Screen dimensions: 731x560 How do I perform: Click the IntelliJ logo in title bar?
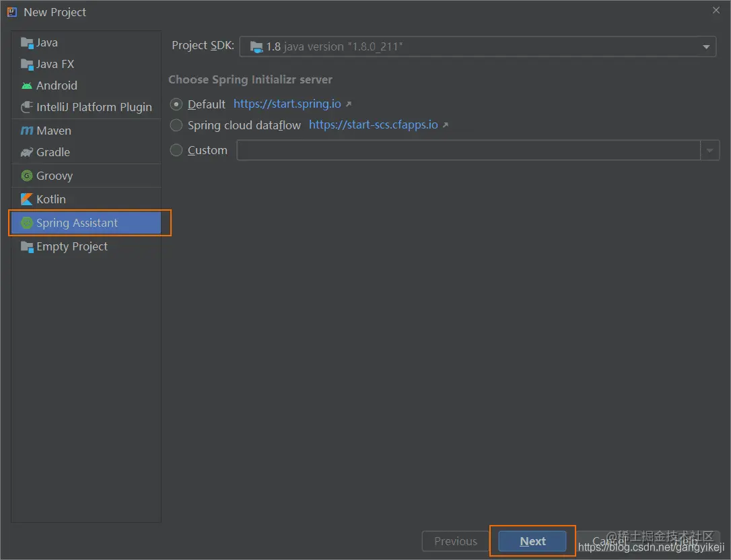[12, 12]
